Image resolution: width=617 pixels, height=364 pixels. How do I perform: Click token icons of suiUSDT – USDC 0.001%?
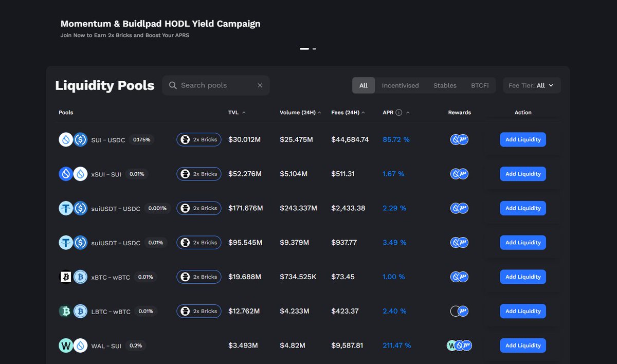[x=73, y=208]
